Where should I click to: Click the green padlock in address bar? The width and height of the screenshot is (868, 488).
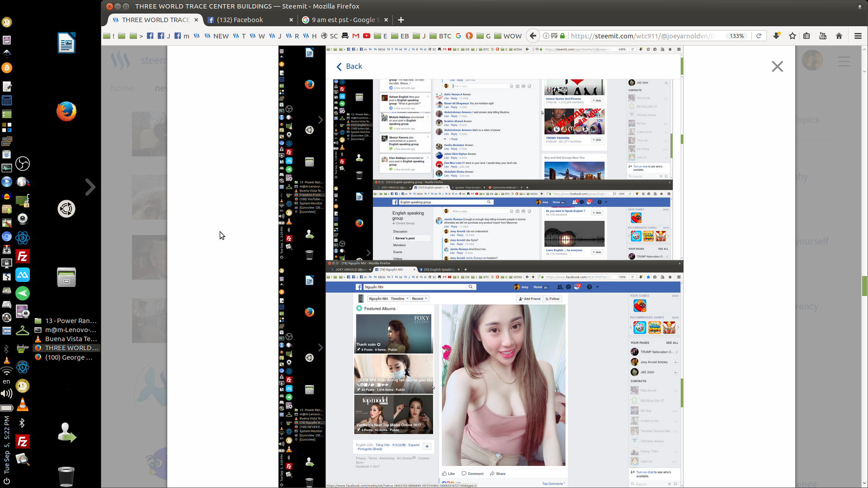[562, 36]
